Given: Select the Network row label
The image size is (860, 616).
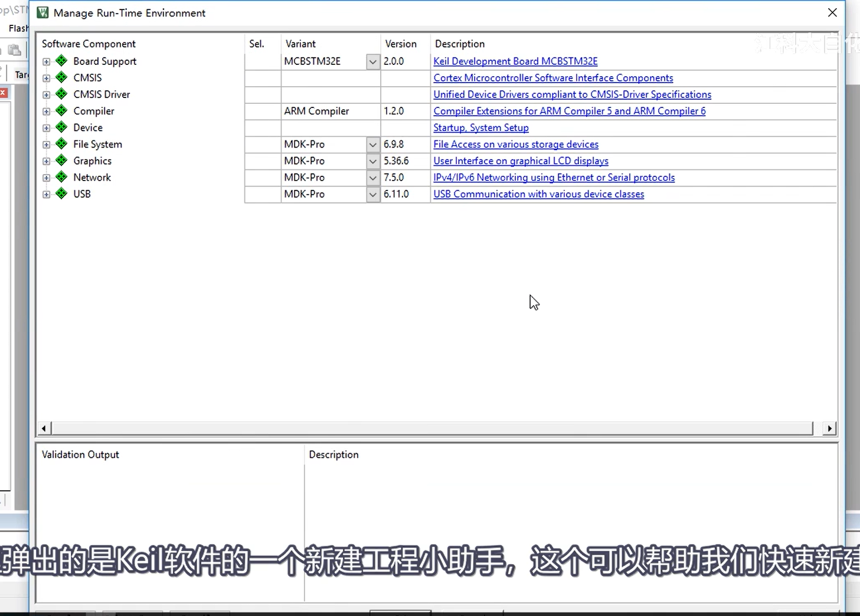Looking at the screenshot, I should 92,178.
